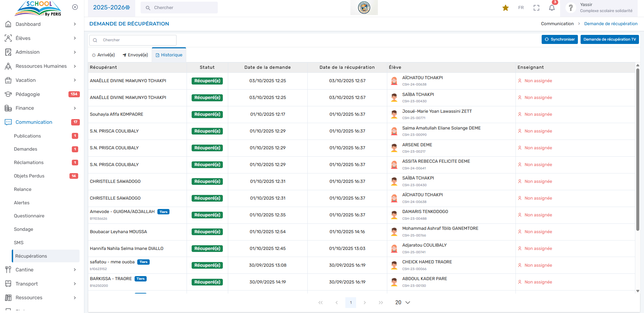Screen dimensions: 644x313
Task: Expand the Dashboard menu chevron
Action: pyautogui.click(x=75, y=24)
